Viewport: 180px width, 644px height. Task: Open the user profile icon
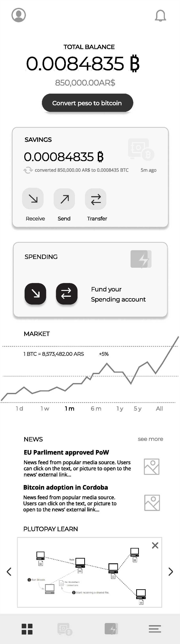pyautogui.click(x=19, y=15)
